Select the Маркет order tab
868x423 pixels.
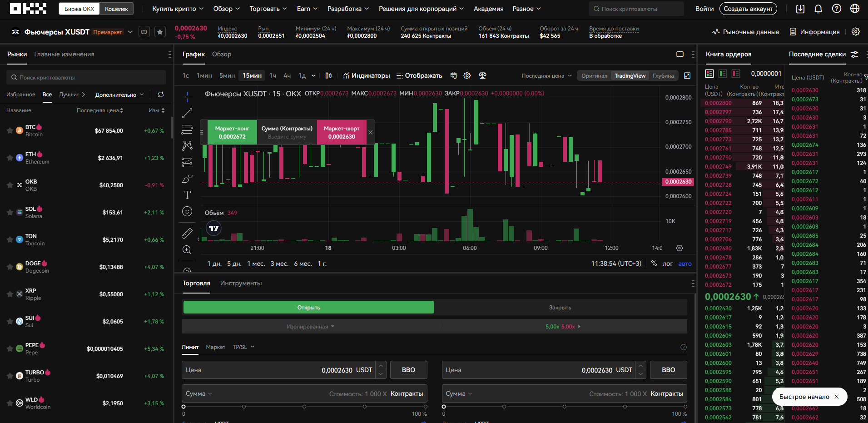pos(215,347)
